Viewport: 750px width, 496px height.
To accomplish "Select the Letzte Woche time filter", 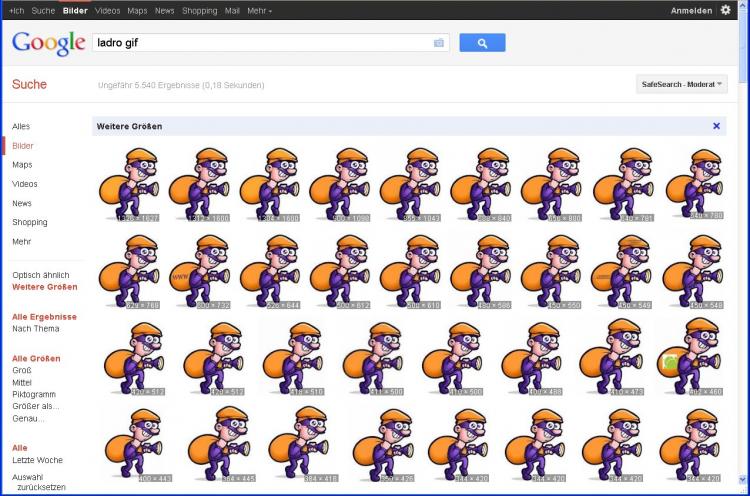I will (38, 460).
